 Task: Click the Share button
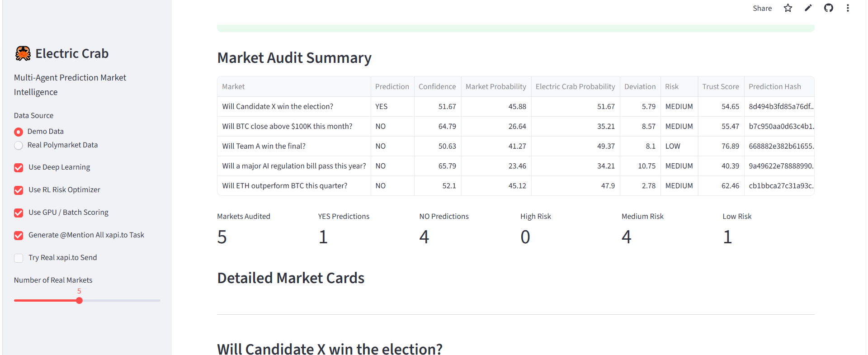(762, 8)
